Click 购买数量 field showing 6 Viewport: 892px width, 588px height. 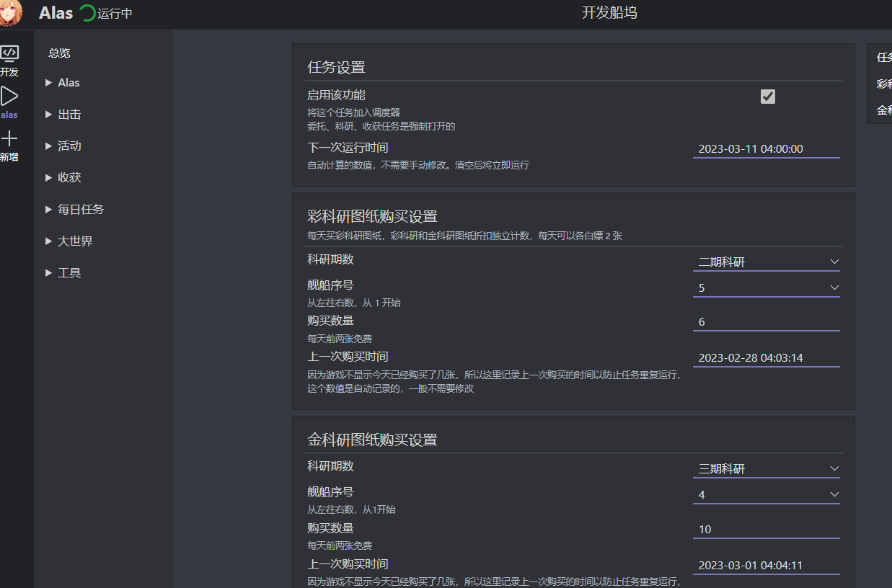click(x=767, y=322)
